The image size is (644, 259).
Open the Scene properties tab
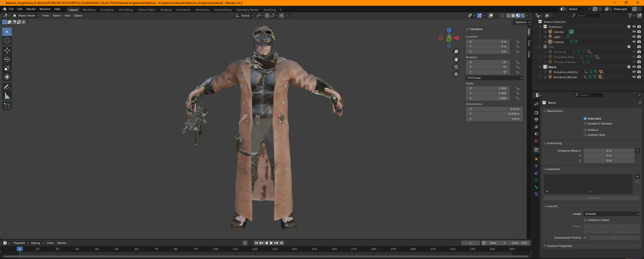tap(536, 134)
